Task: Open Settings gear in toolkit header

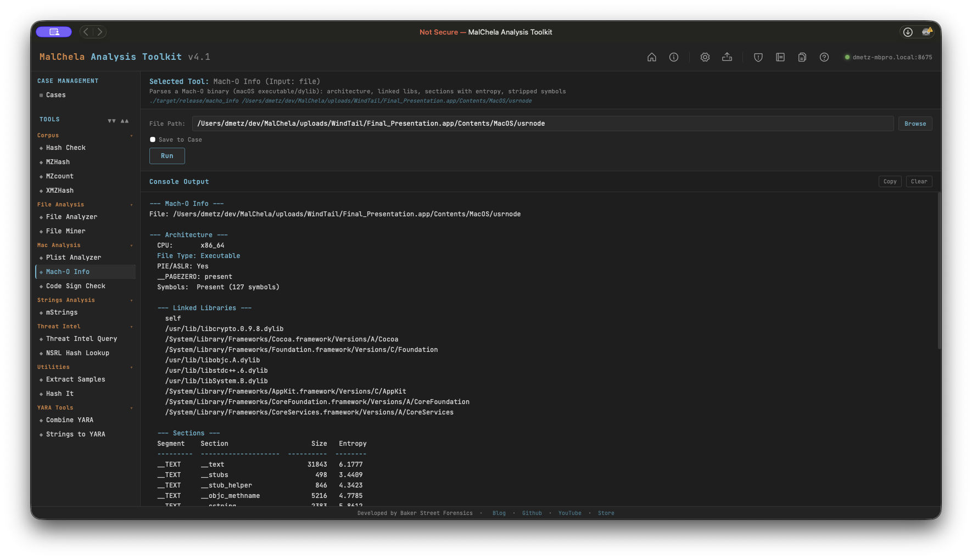Action: click(705, 57)
